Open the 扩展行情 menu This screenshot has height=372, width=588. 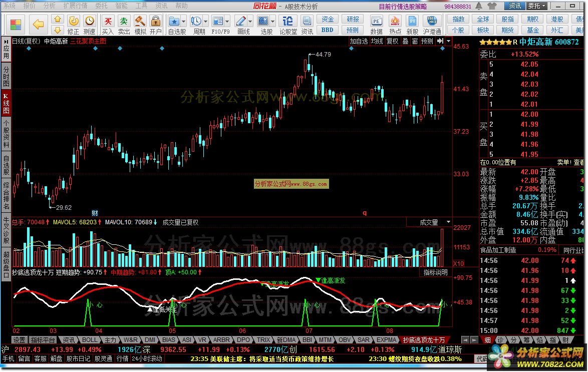click(x=75, y=6)
